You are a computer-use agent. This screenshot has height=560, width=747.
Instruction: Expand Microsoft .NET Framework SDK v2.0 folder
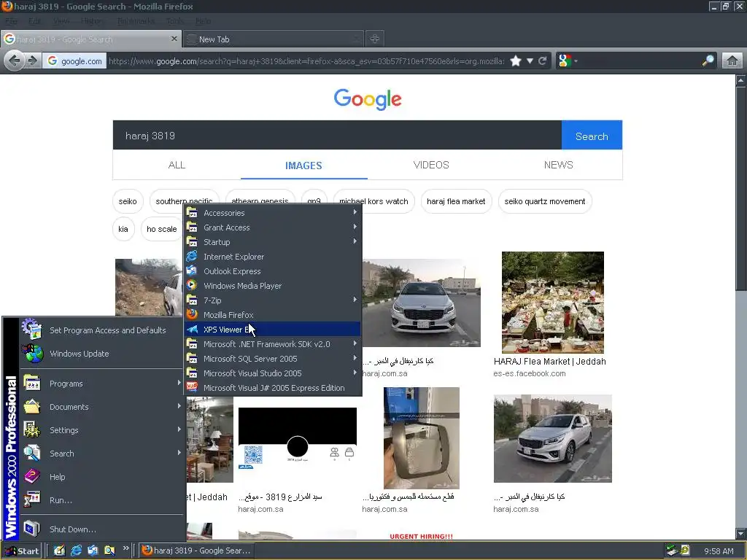click(x=273, y=344)
